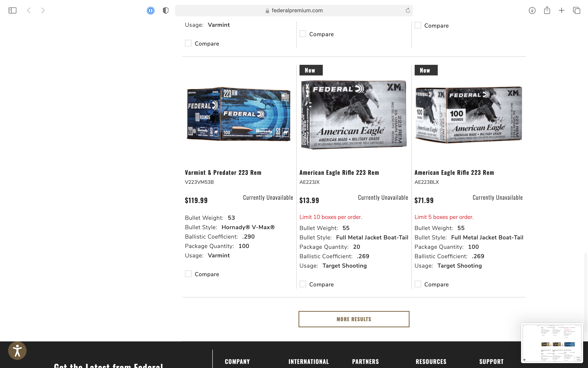The width and height of the screenshot is (588, 368).
Task: Select the Ballistic Coefficient .290 value
Action: click(x=248, y=237)
